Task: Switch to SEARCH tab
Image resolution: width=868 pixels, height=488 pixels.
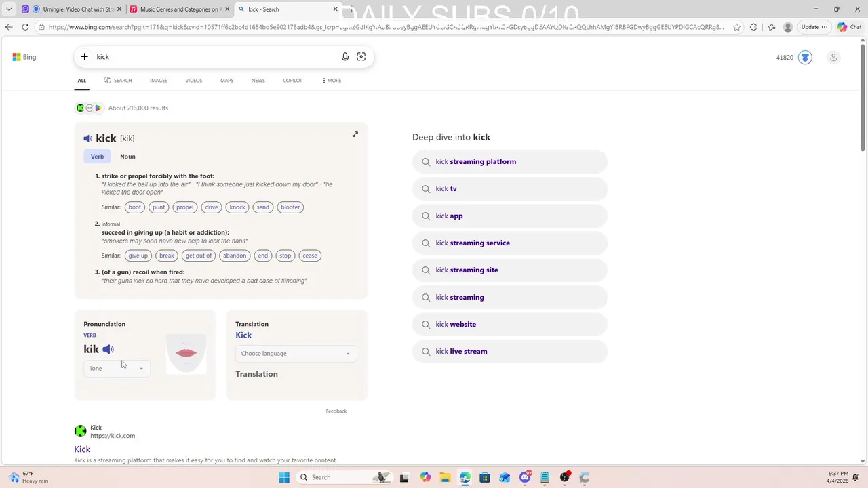Action: pyautogui.click(x=118, y=81)
